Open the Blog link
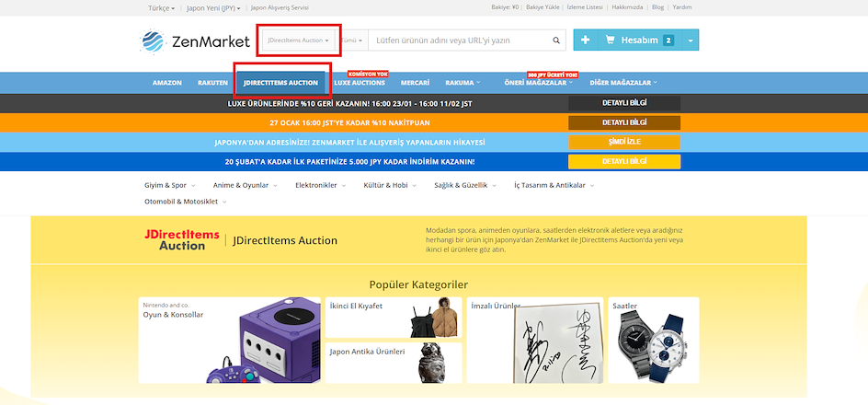The width and height of the screenshot is (868, 405). coord(657,7)
